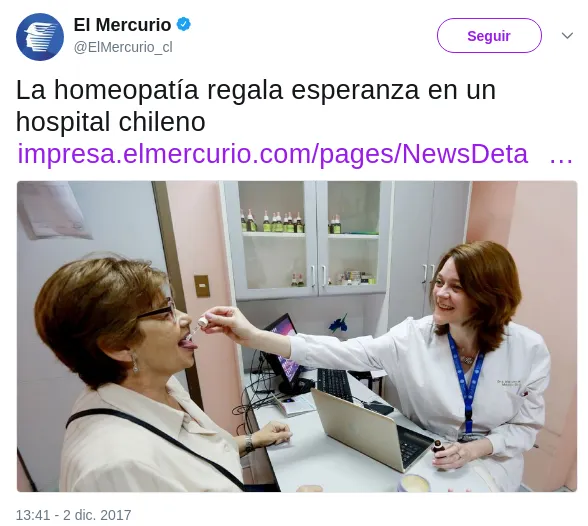This screenshot has width=588, height=526.
Task: Open the @ElMercurio_cl handle
Action: 123,47
